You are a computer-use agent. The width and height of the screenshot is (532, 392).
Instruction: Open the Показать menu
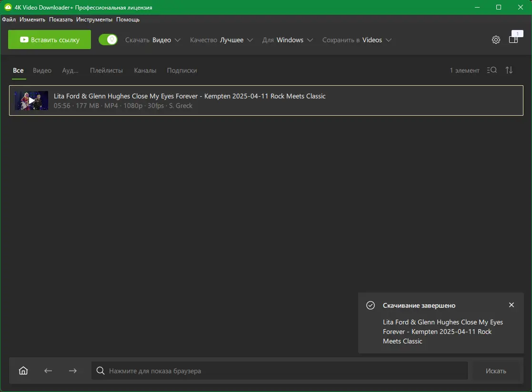click(x=61, y=20)
